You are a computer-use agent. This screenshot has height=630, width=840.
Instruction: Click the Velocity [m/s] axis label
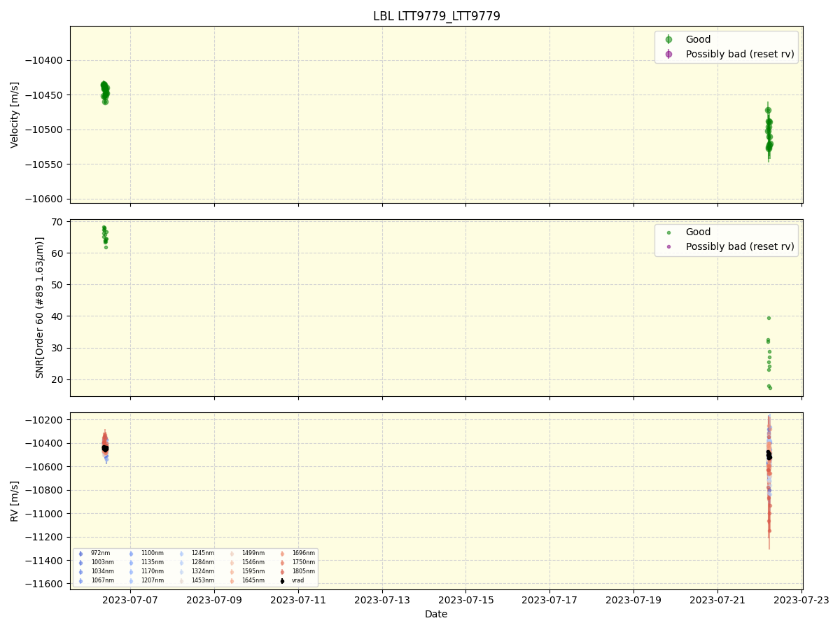coord(15,115)
